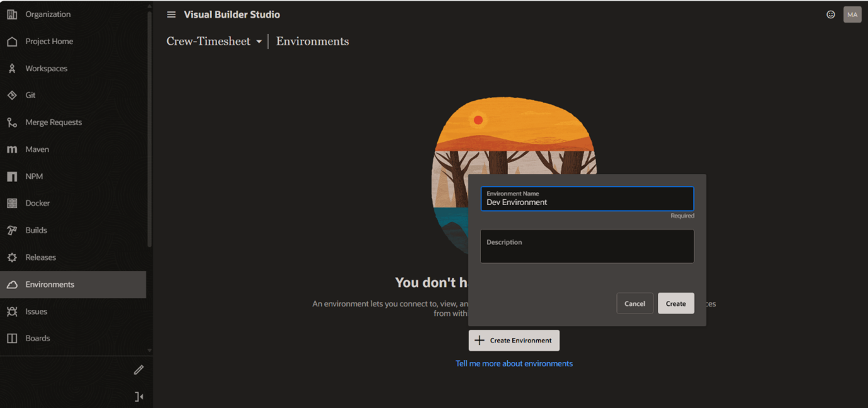Click the Maven 'm' icon

[x=12, y=149]
